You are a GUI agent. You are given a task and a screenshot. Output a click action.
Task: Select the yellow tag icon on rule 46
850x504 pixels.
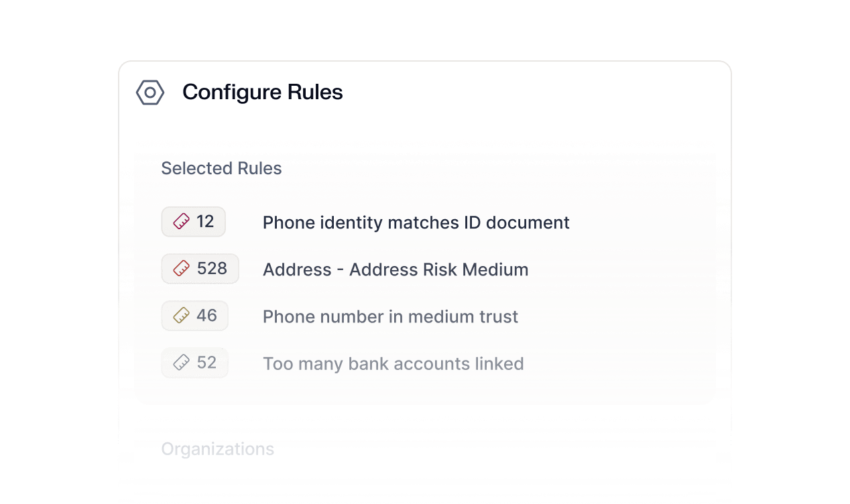[182, 315]
